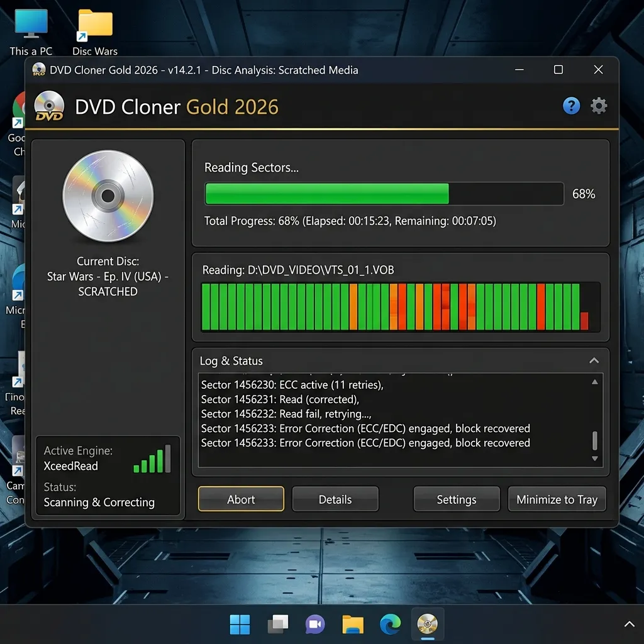Click the Total Progress elapsed and remaining text
This screenshot has width=644, height=644.
click(350, 221)
